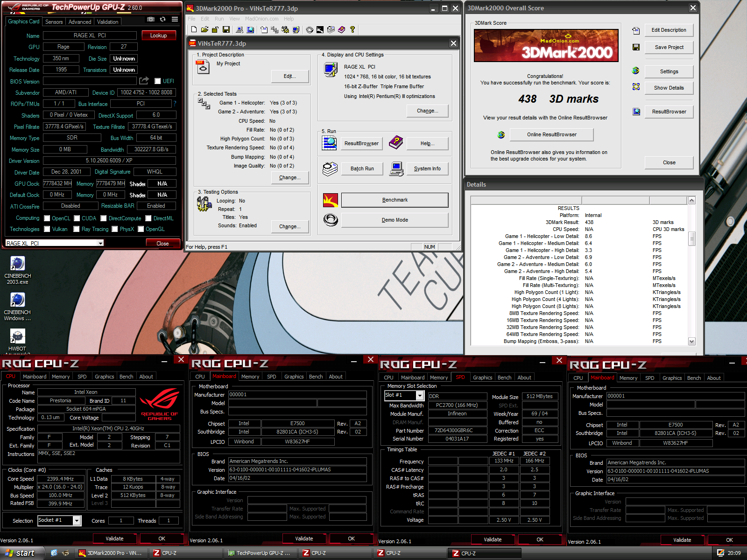
Task: Open the Socket #1 selection dropdown in CPU-Z
Action: tap(77, 520)
